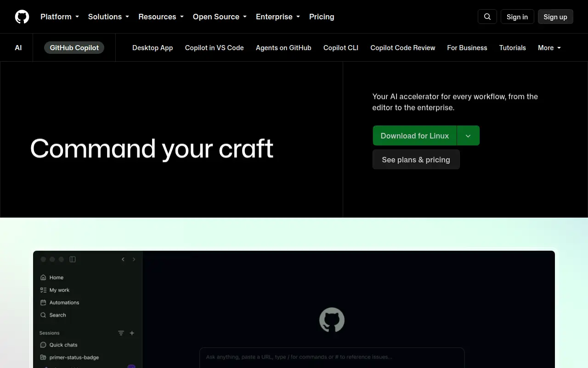Click See plans & pricing button
The image size is (588, 368).
pyautogui.click(x=416, y=160)
